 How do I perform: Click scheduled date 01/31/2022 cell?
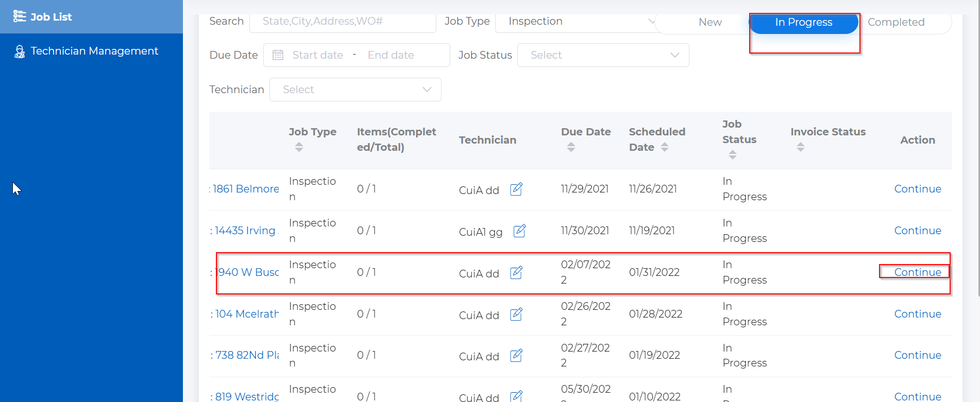pos(654,272)
